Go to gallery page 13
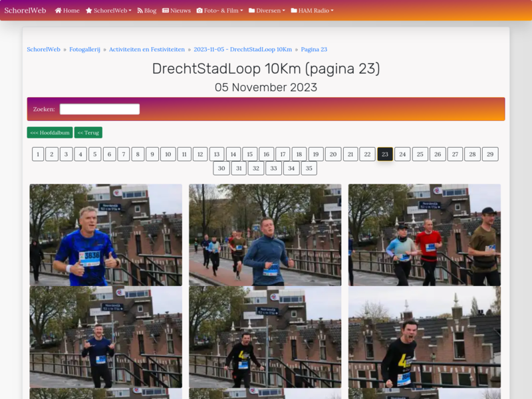Screen dimensions: 532x399 click(x=217, y=154)
